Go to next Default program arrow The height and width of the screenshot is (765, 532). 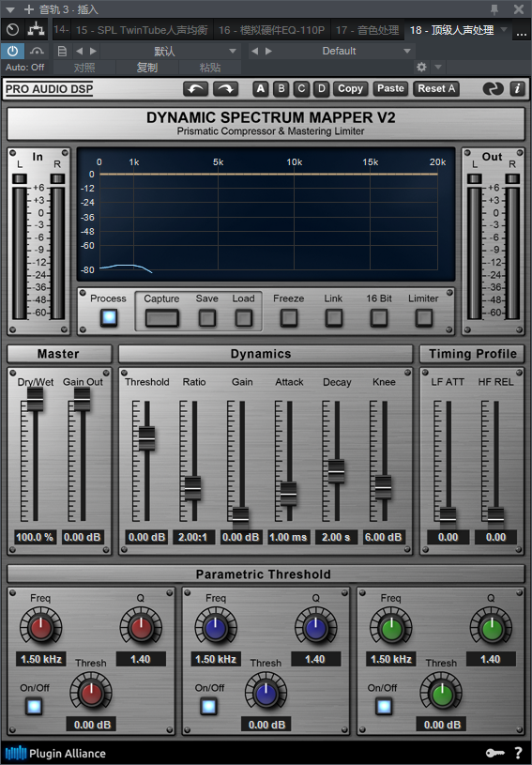click(268, 51)
